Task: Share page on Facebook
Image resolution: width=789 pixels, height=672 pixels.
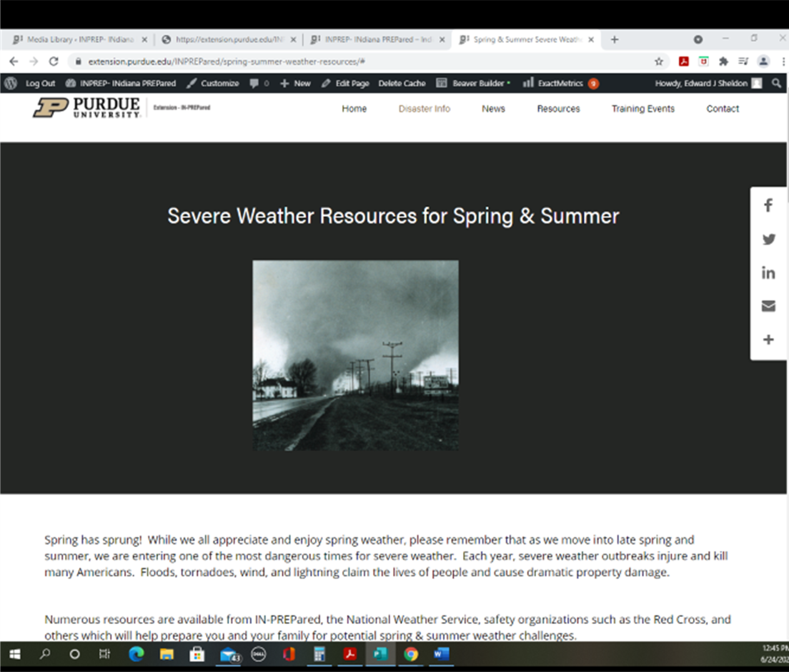Action: coord(768,205)
